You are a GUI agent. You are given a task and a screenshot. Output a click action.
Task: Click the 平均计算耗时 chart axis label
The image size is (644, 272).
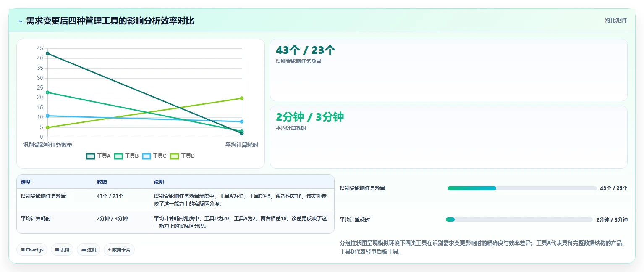[242, 145]
